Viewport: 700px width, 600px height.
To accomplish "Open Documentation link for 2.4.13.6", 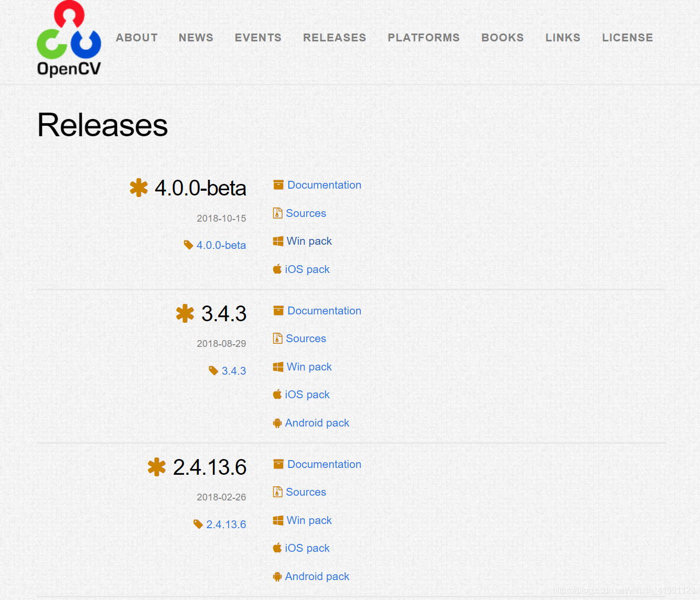I will point(324,464).
